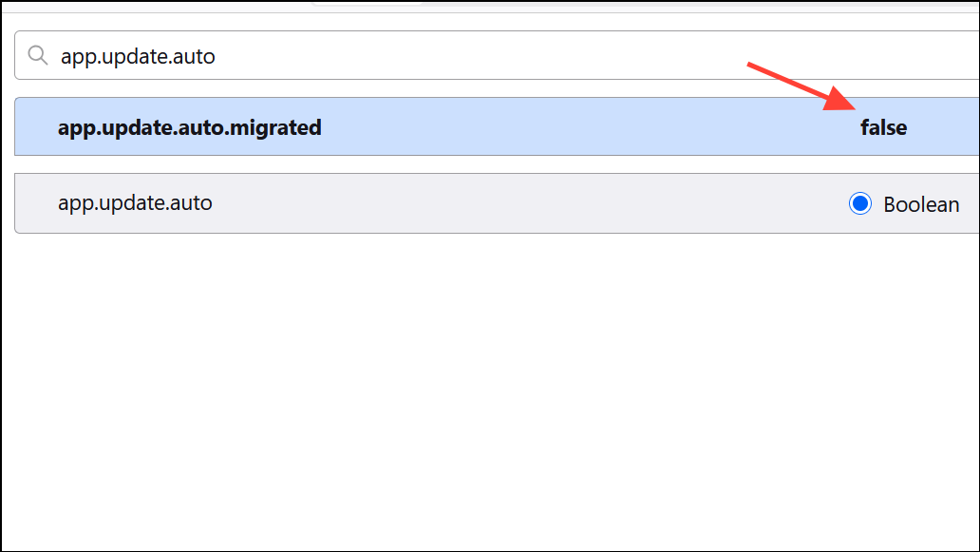The image size is (980, 552).
Task: Place cursor after "app.update.auto" search text
Action: tap(217, 56)
